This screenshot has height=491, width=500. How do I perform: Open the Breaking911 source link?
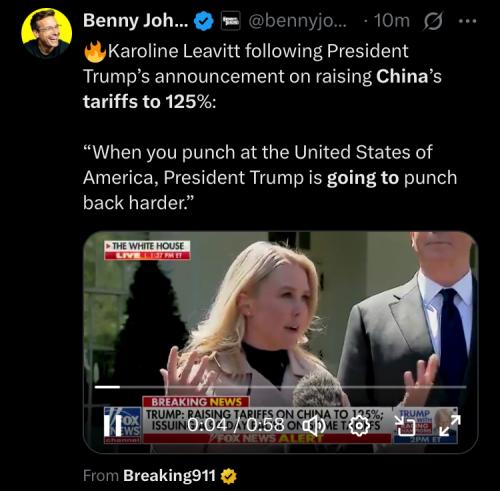coord(169,475)
